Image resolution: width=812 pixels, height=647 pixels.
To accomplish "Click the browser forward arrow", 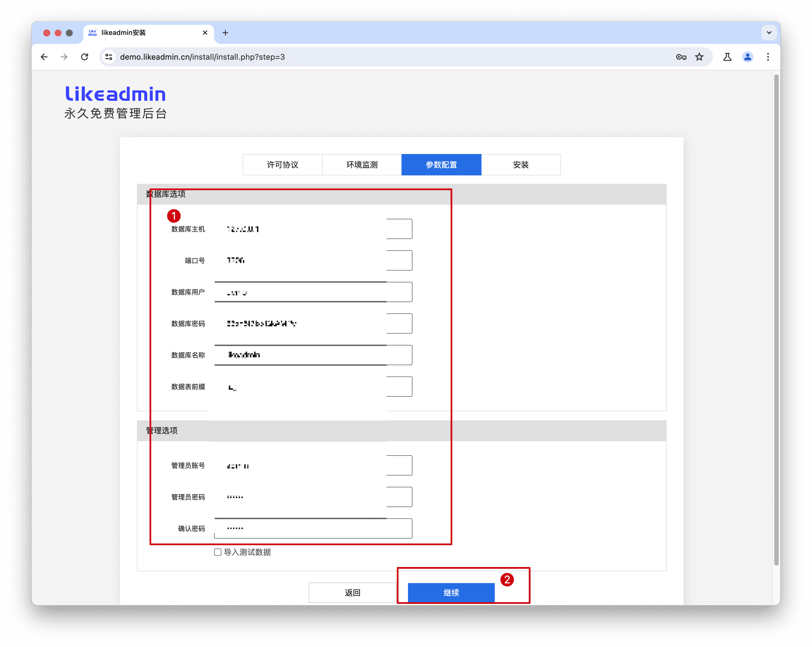I will pyautogui.click(x=64, y=57).
